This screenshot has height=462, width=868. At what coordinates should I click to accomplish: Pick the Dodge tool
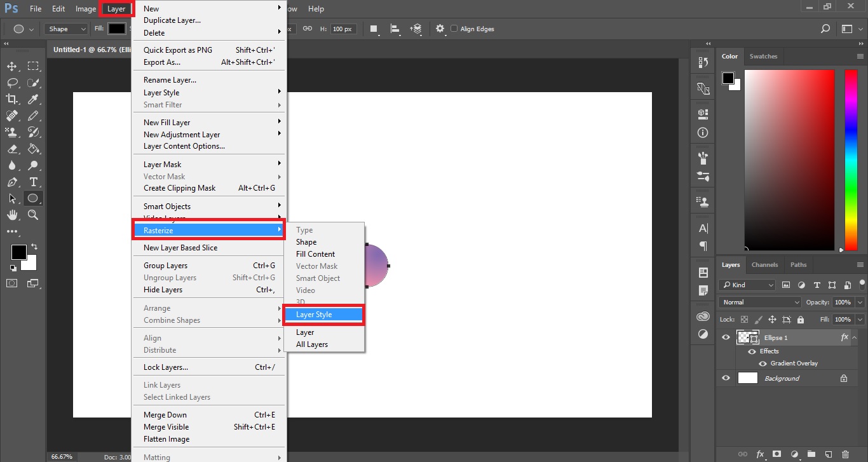33,165
